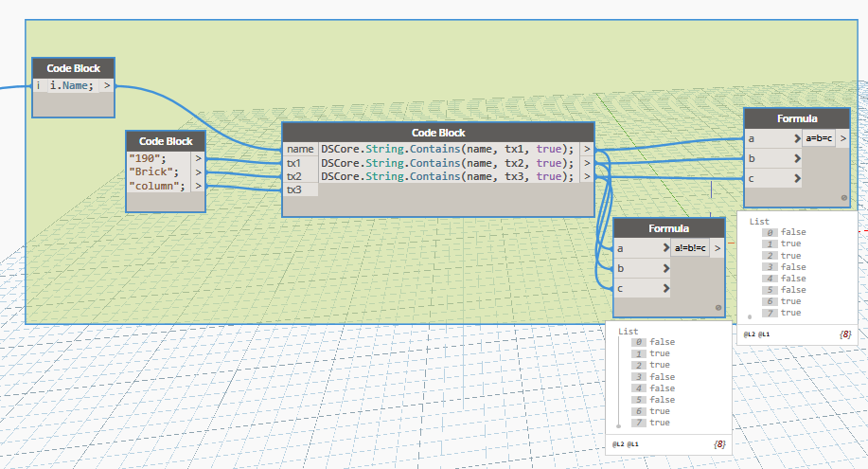
Task: Click the "190"; code line
Action: (148, 158)
